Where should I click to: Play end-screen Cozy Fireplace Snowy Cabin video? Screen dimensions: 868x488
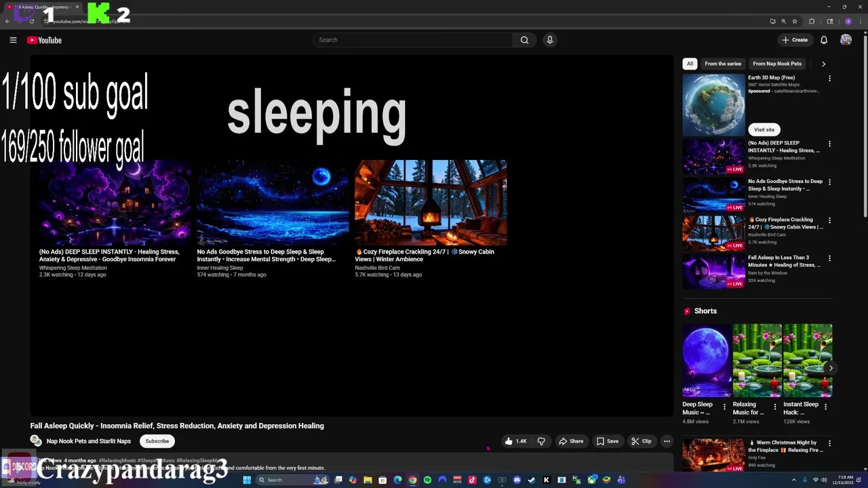point(431,203)
